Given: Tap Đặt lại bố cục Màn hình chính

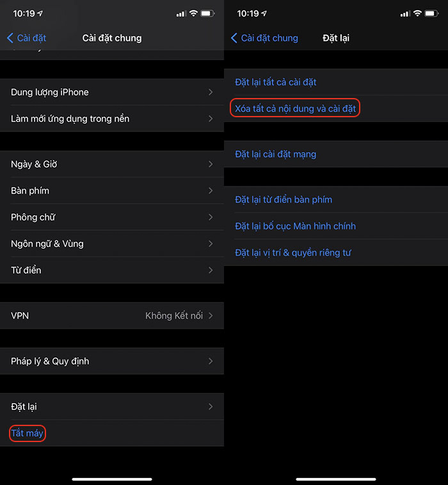Looking at the screenshot, I should point(295,226).
